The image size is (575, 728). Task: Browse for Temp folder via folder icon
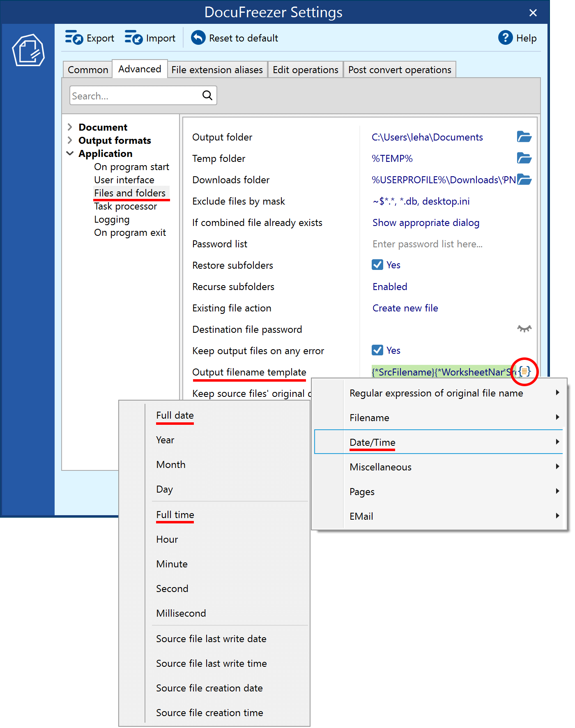[524, 158]
